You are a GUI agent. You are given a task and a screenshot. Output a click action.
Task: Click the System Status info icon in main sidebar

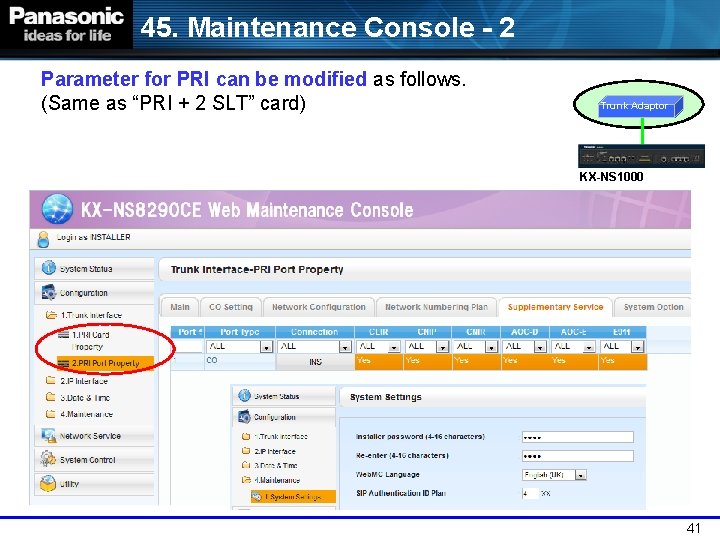pos(49,268)
